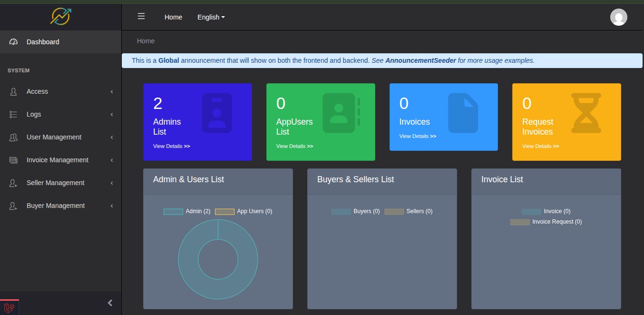
Task: Open the English language dropdown
Action: coord(211,17)
